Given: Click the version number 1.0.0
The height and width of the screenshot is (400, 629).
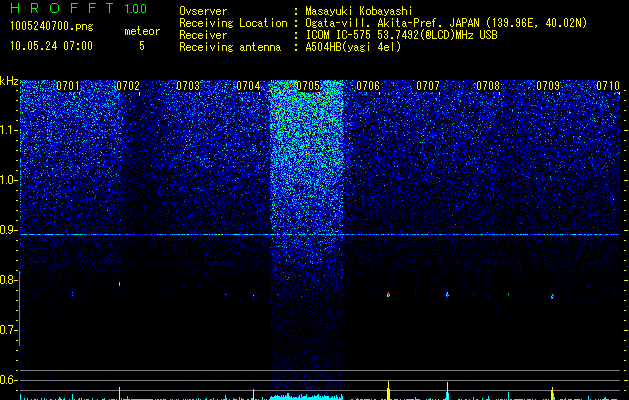Looking at the screenshot, I should point(136,9).
